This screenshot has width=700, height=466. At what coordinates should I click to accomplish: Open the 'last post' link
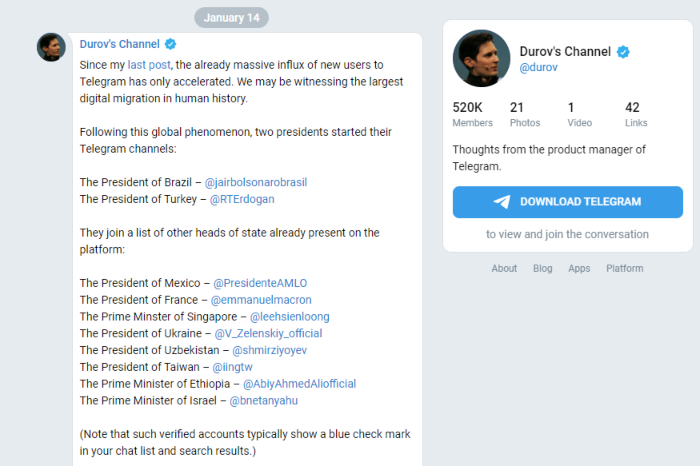tap(147, 64)
